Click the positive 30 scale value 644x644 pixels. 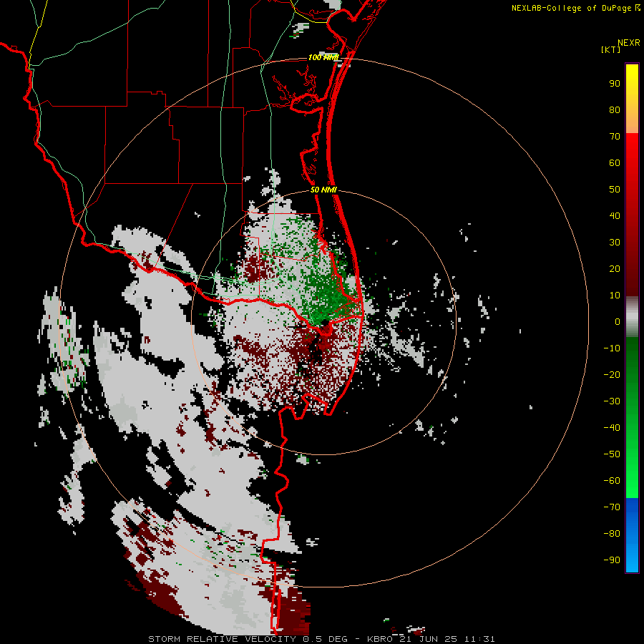[x=615, y=243]
